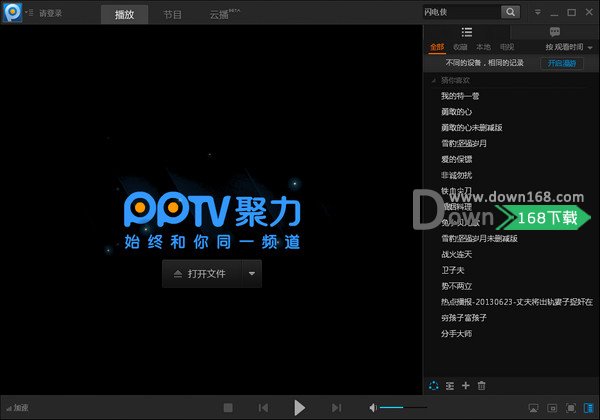Viewport: 600px width, 420px height.
Task: Play 爱的保镖 from the list
Action: tap(457, 159)
